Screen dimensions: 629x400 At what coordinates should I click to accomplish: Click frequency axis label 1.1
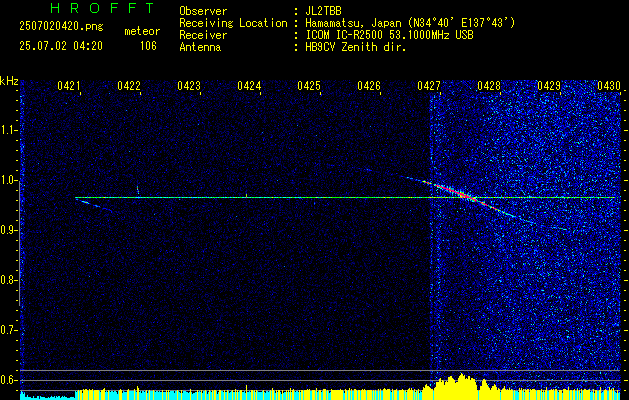point(9,130)
